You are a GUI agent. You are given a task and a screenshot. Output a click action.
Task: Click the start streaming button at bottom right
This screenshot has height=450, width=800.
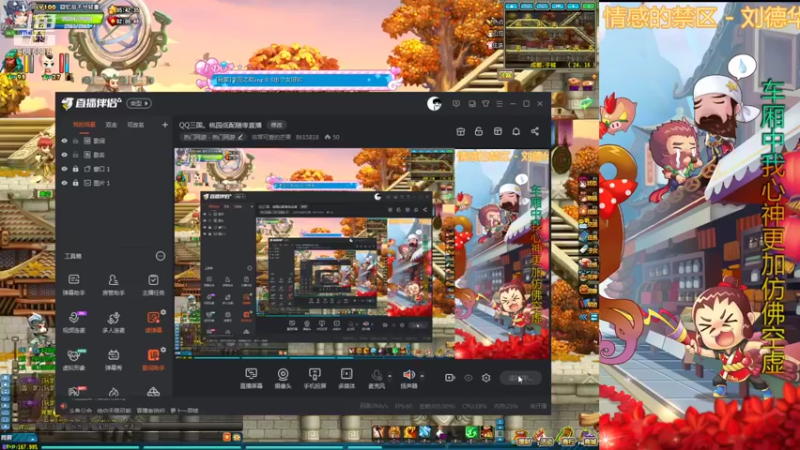coord(520,378)
